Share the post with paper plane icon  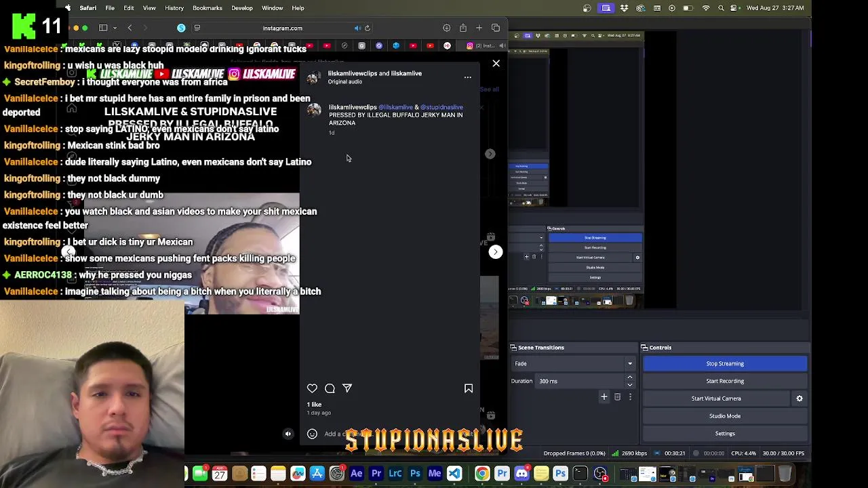(347, 388)
